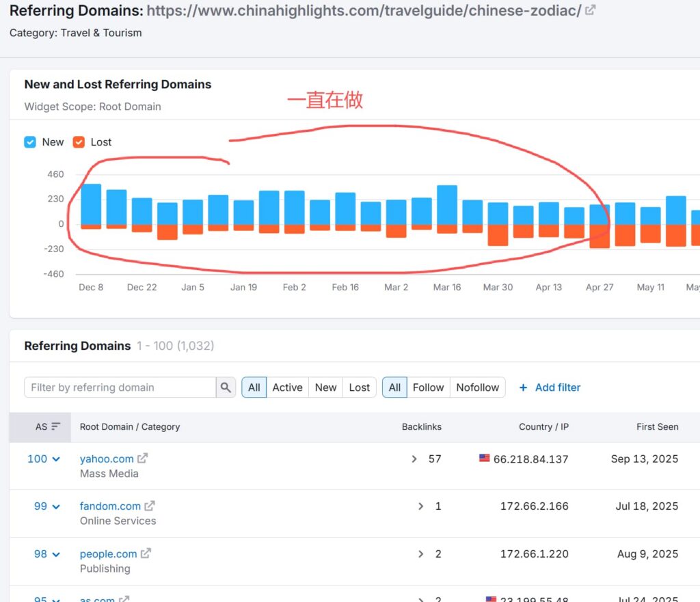Click the Mass Media category label

pyautogui.click(x=109, y=474)
